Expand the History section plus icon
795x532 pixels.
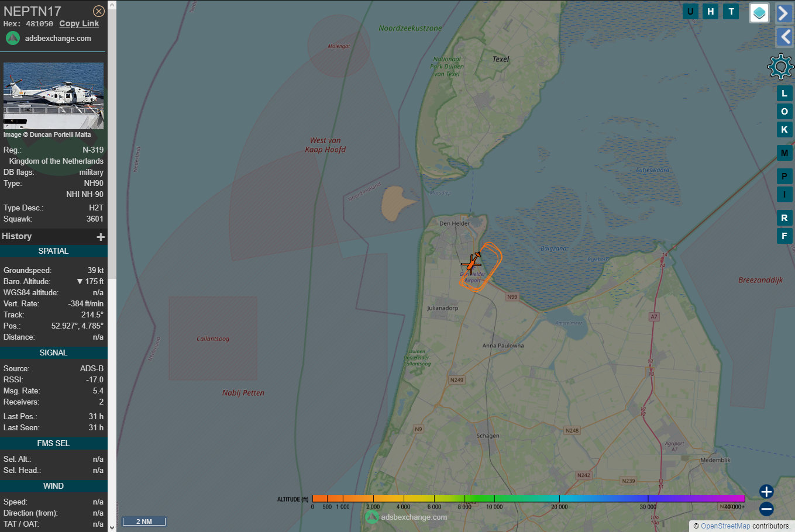pos(101,237)
